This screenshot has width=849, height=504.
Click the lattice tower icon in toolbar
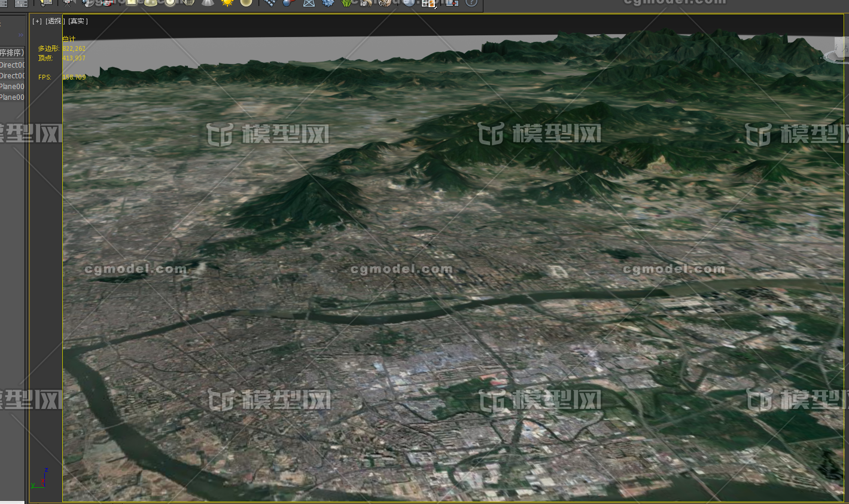pos(309,2)
